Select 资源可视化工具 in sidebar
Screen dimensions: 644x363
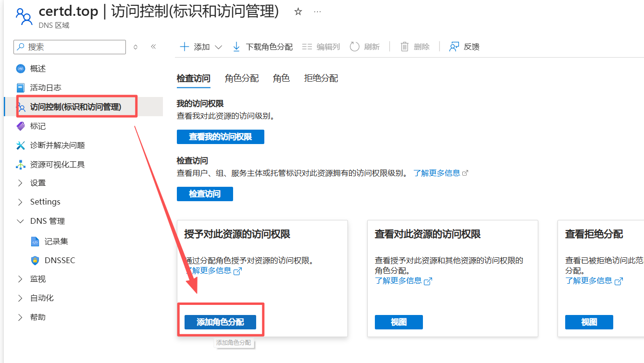point(57,164)
